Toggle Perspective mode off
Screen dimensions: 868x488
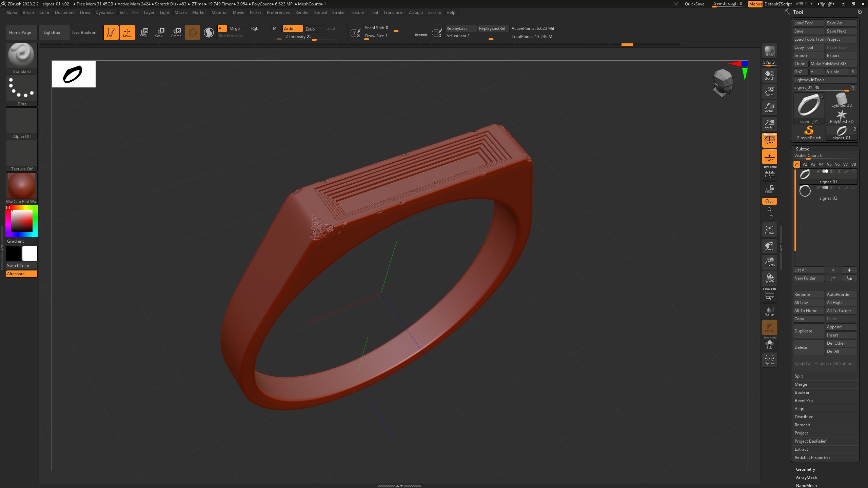pos(769,140)
